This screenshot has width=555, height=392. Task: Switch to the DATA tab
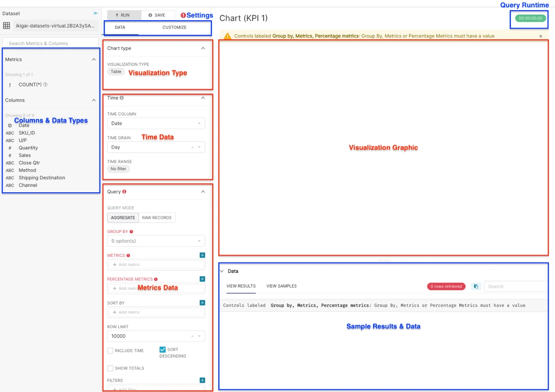(120, 28)
